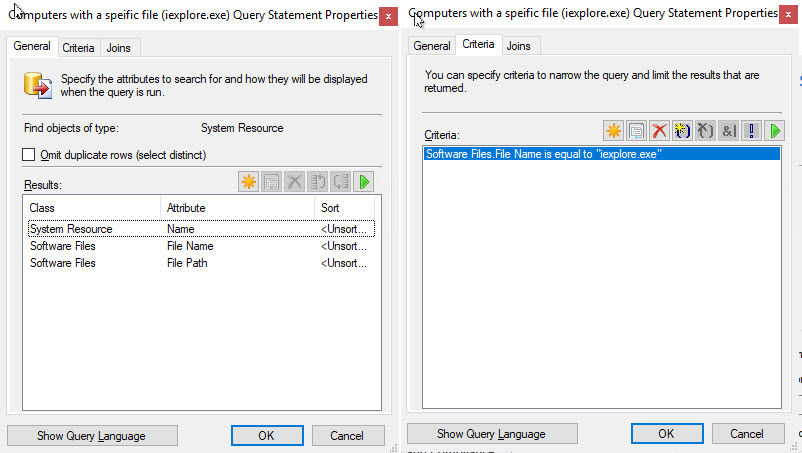Open the Criteria tab in the left dialog
Viewport: 802px width, 453px height.
(78, 48)
